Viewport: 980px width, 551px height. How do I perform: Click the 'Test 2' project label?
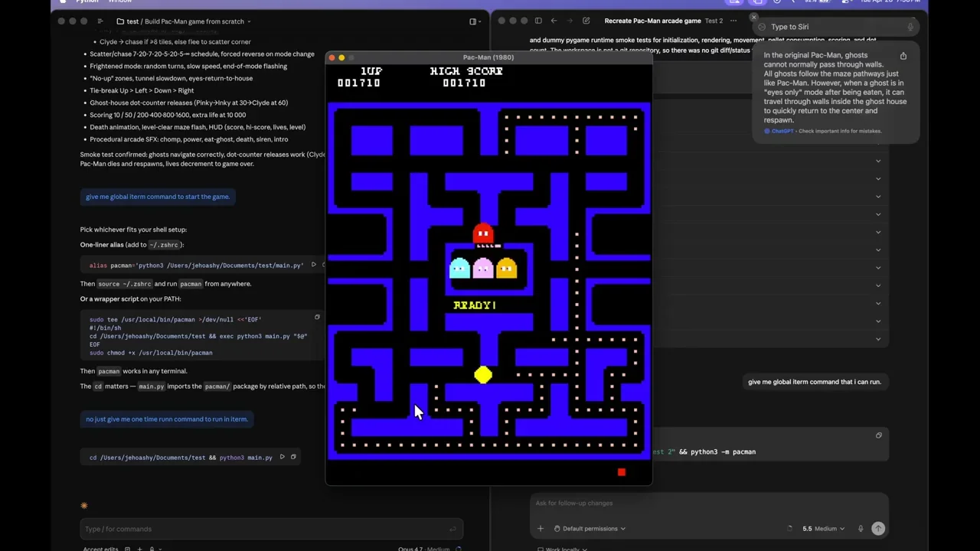coord(714,21)
